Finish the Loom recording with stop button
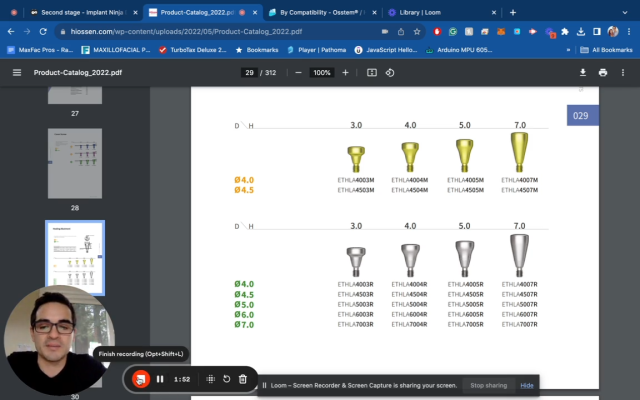Screen dimensions: 640x400 (x=141, y=379)
